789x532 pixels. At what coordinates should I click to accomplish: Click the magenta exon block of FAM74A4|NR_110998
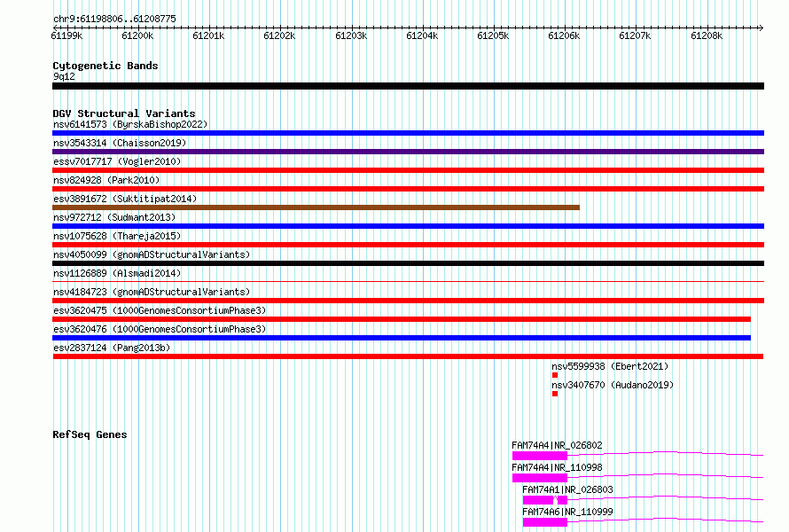tap(540, 478)
